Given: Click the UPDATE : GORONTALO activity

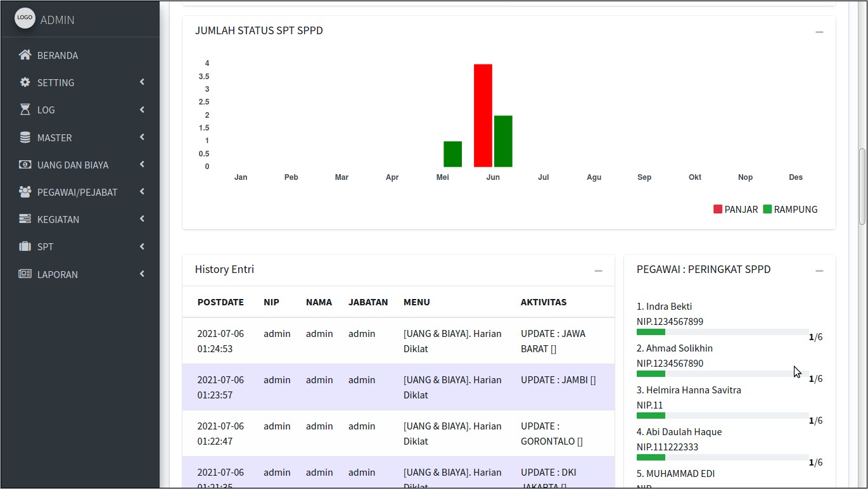Looking at the screenshot, I should [x=552, y=433].
